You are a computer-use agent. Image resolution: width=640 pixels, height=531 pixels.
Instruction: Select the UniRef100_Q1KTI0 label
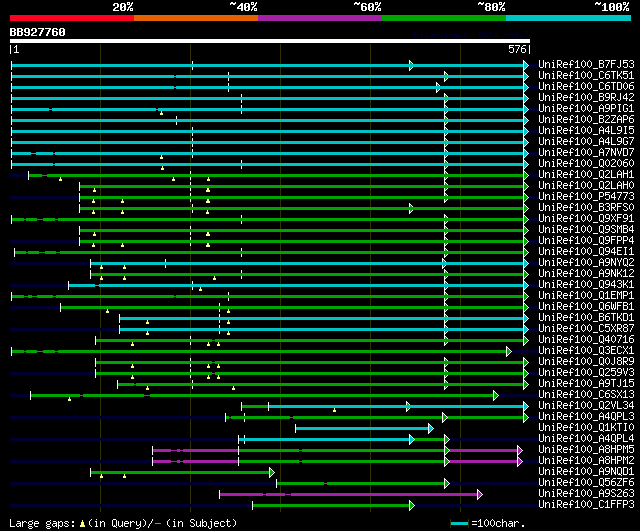click(x=586, y=428)
